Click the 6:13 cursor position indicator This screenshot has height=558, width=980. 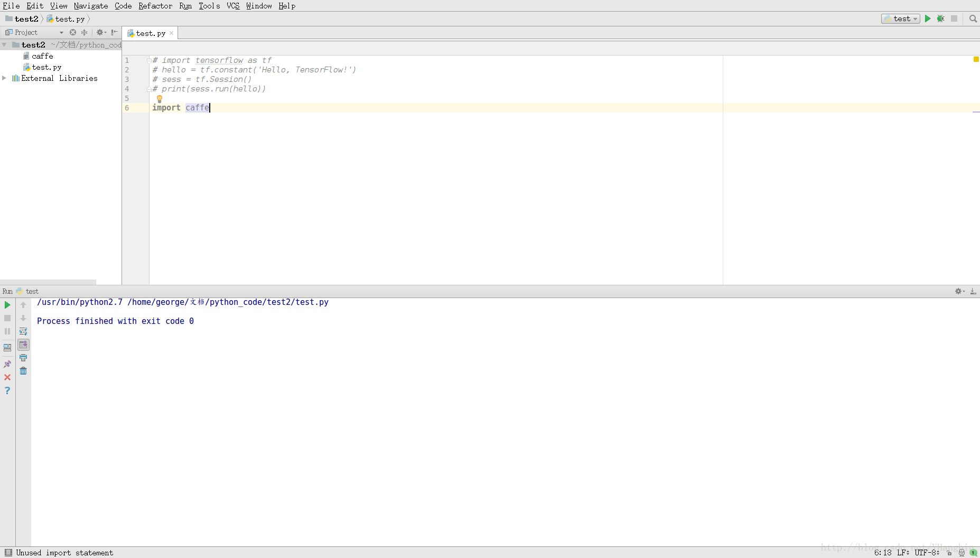(x=883, y=553)
